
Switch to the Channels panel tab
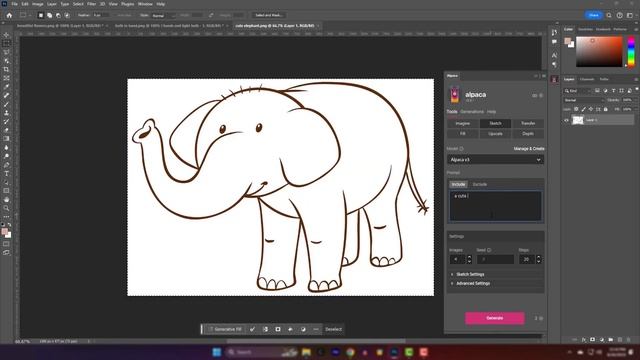[587, 79]
